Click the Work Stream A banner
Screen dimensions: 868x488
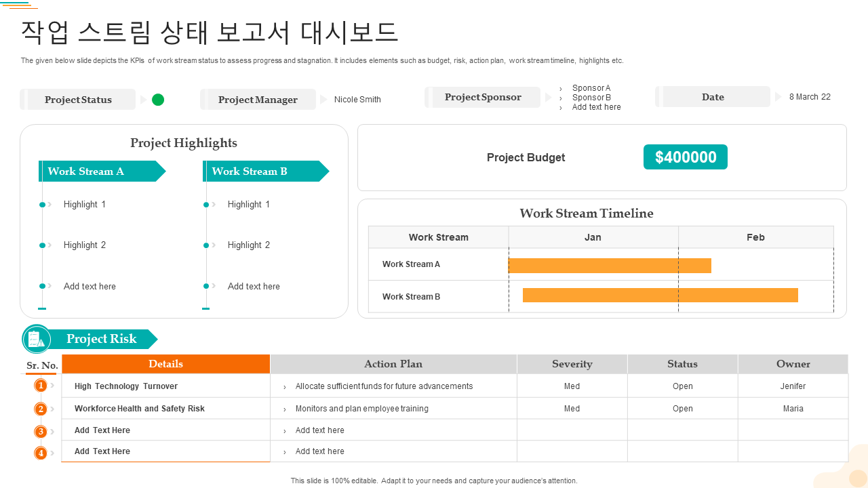102,171
